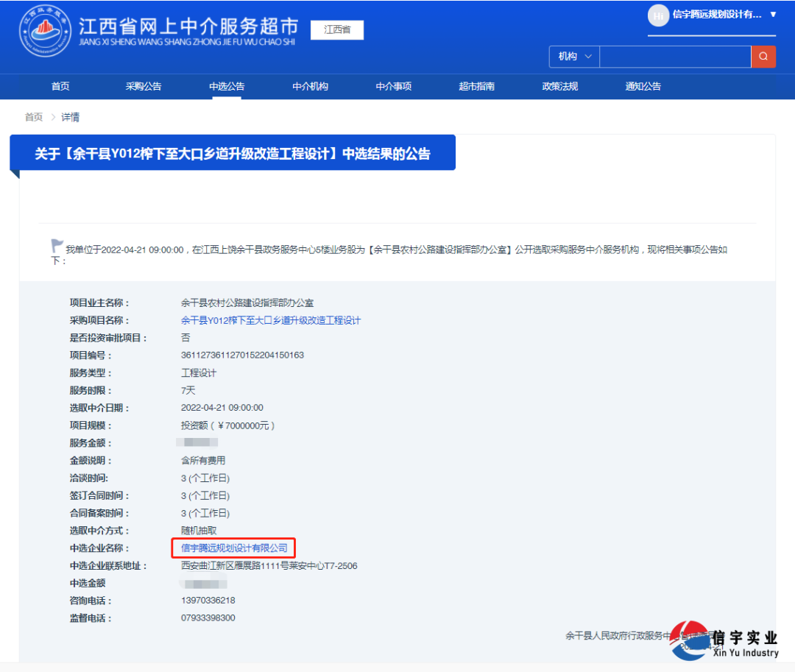Open the 余干县Y012榨下至大口乡道升级改造工程设计 project link
The height and width of the screenshot is (672, 795).
(270, 320)
